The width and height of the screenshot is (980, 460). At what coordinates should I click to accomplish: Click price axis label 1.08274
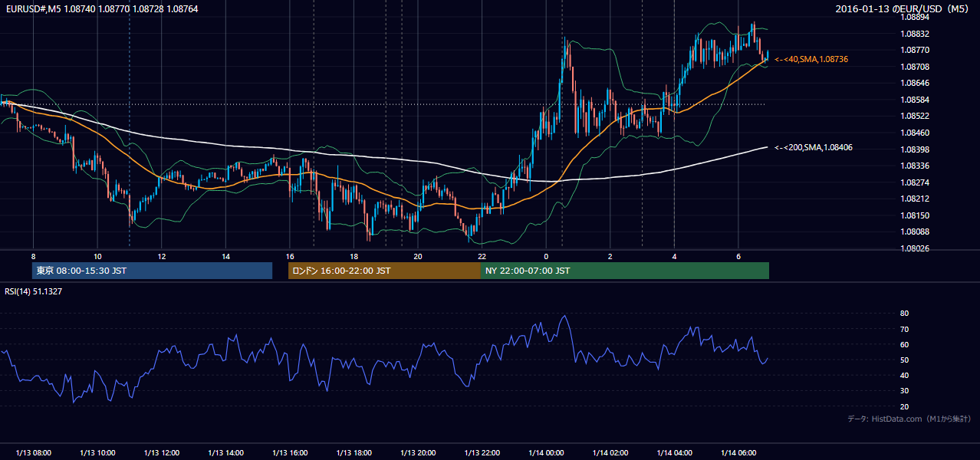(x=914, y=182)
